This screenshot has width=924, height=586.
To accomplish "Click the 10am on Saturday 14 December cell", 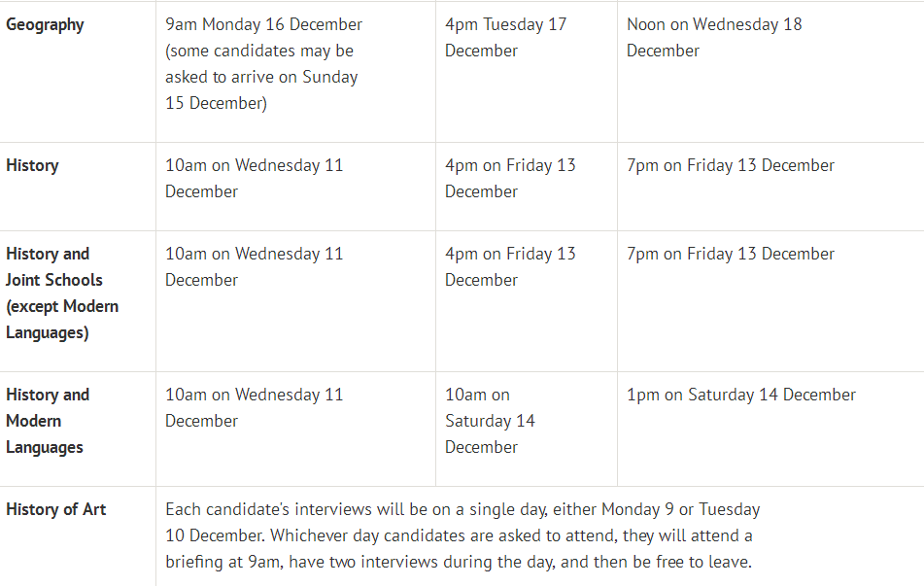I will pos(490,421).
